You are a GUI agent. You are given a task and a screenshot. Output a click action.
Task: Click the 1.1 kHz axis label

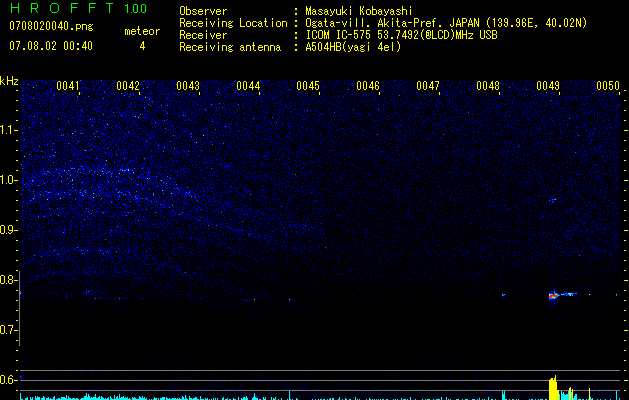8,130
